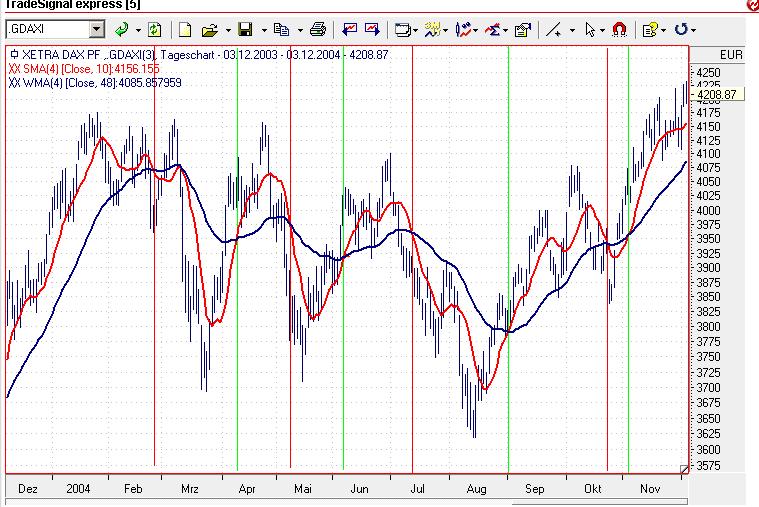759x507 pixels.
Task: Click the Nov label on time axis
Action: [x=650, y=489]
